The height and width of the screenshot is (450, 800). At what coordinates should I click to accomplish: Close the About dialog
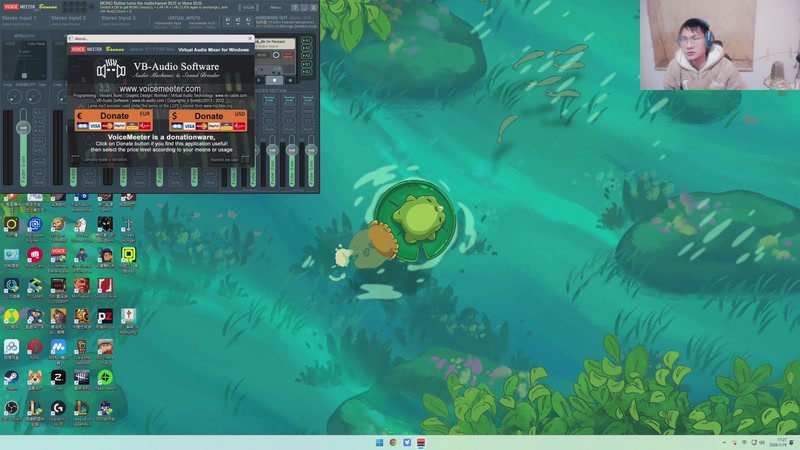[x=249, y=38]
